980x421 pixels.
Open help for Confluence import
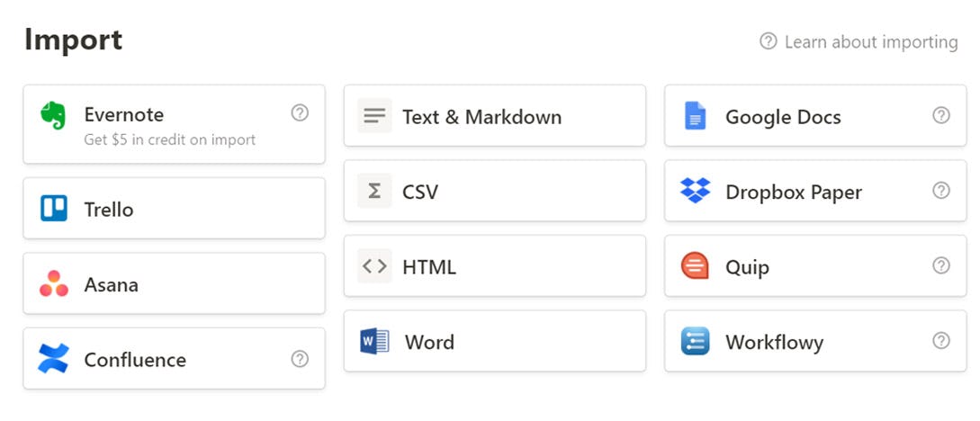click(301, 359)
